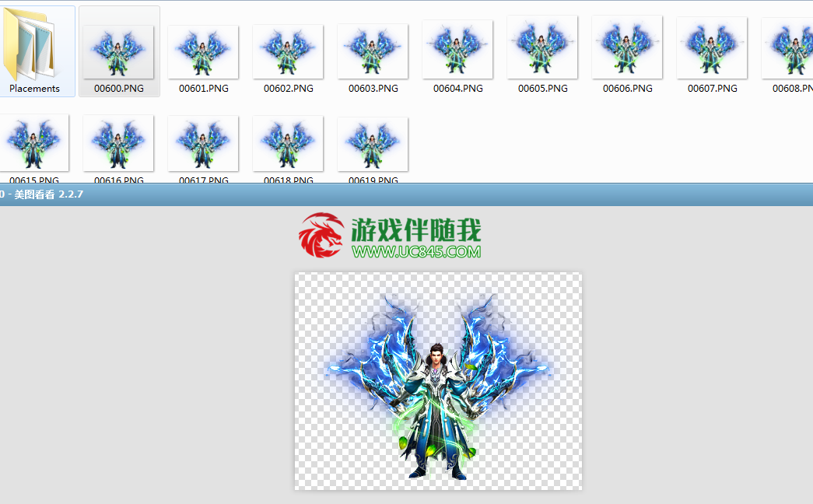Select the 00602.PNG thumbnail image
The height and width of the screenshot is (504, 813).
289,52
